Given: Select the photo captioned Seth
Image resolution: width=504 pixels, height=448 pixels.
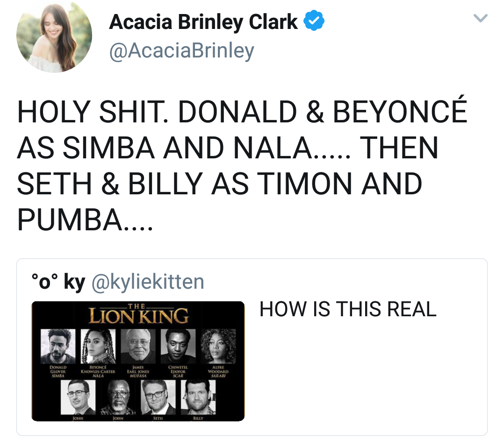Looking at the screenshot, I should pyautogui.click(x=158, y=397).
